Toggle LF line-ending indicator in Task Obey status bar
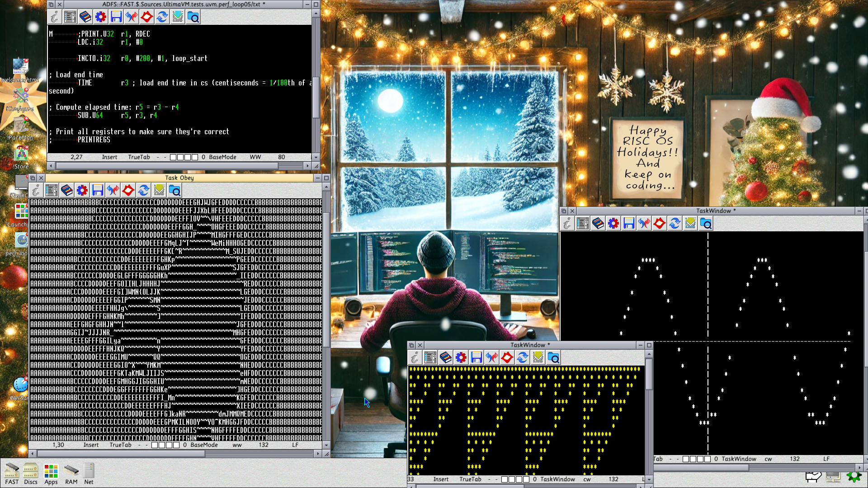This screenshot has height=488, width=868. coord(295,445)
